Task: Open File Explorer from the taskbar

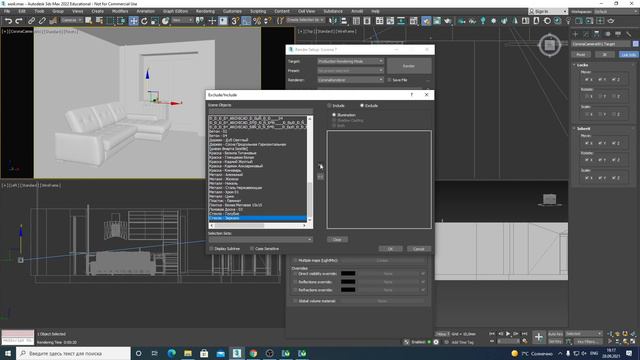Action: (188, 353)
